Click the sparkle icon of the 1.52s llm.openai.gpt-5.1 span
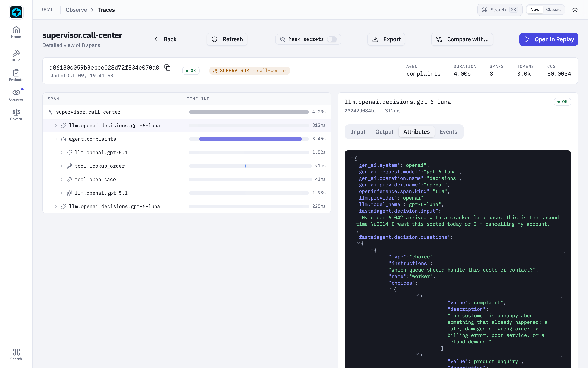Image resolution: width=588 pixels, height=368 pixels. (x=69, y=153)
